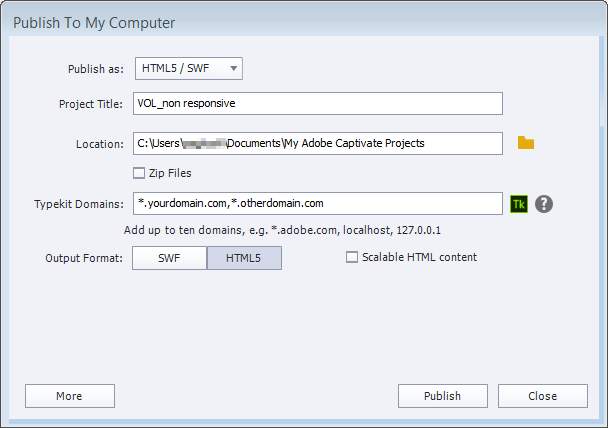Click the "Output Format:" label

[x=84, y=258]
